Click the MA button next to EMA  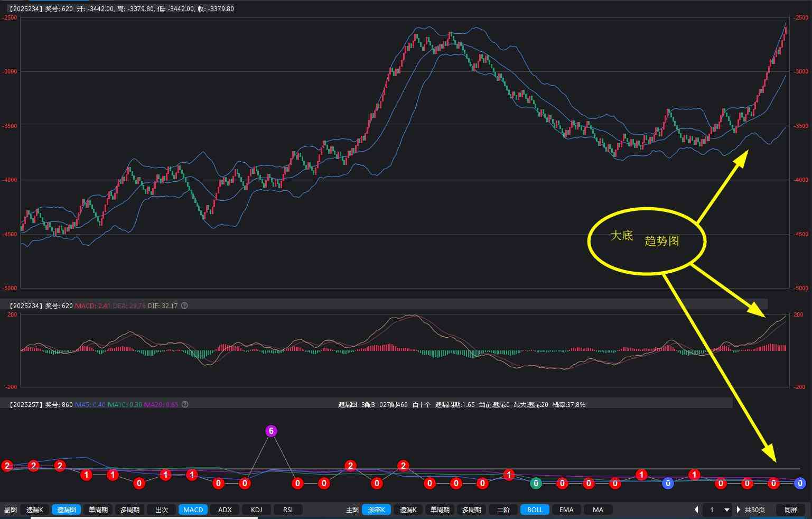coord(598,509)
